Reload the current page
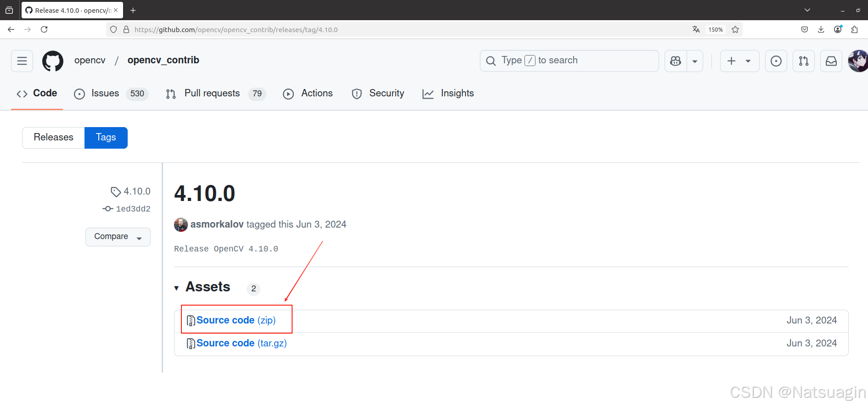The height and width of the screenshot is (407, 868). (x=44, y=29)
